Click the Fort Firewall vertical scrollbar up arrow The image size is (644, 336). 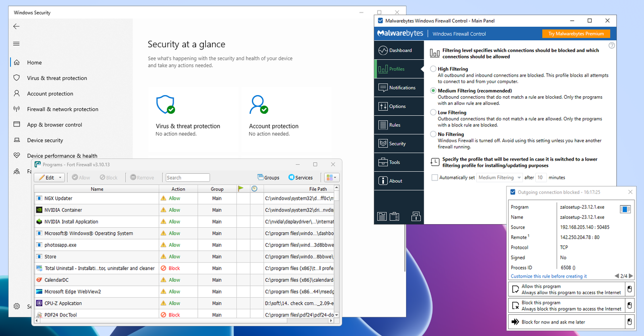click(x=337, y=188)
